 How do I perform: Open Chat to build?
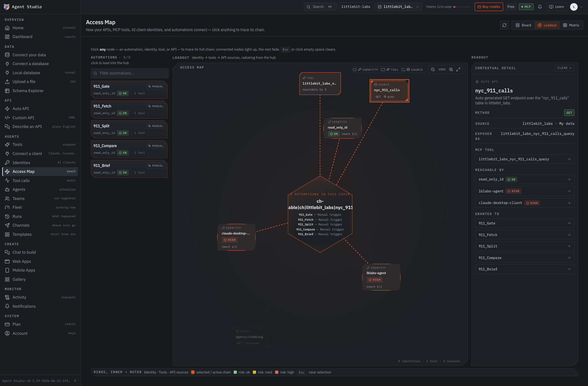tap(40, 252)
